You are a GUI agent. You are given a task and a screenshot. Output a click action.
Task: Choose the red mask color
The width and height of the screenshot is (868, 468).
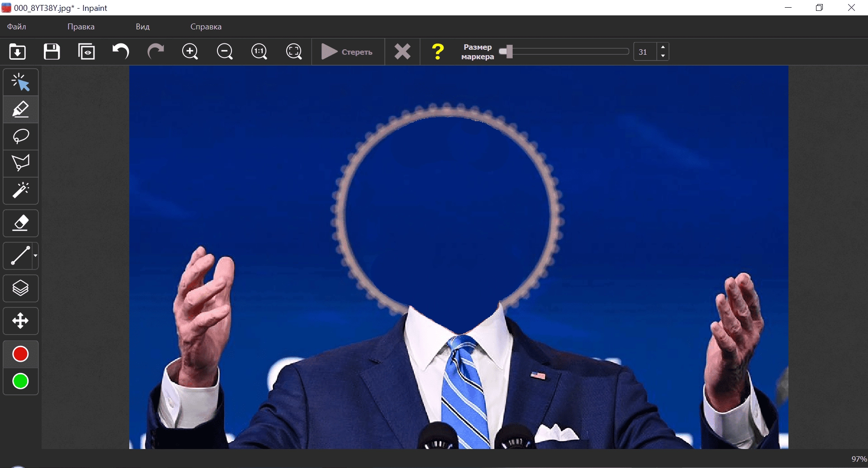coord(20,354)
